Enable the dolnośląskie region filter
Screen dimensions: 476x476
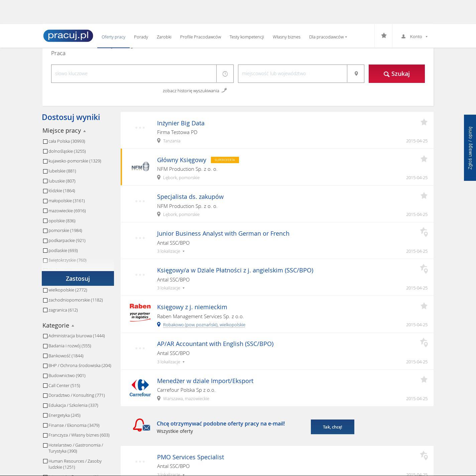(45, 151)
